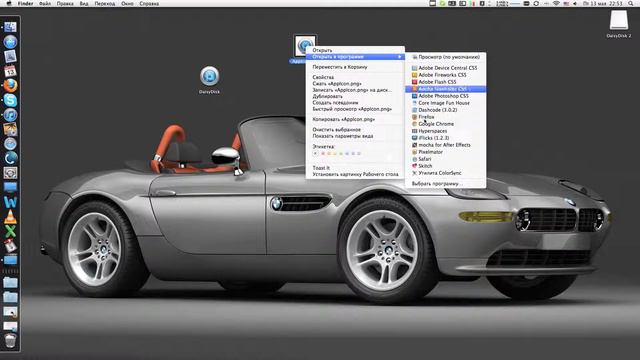The height and width of the screenshot is (360, 640).
Task: Open iTunes from the dock
Action: 10,115
